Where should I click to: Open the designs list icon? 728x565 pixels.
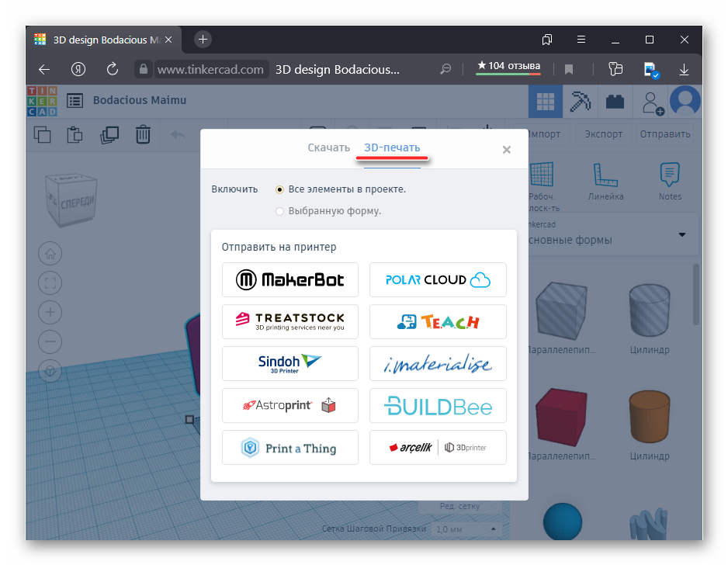pyautogui.click(x=75, y=101)
